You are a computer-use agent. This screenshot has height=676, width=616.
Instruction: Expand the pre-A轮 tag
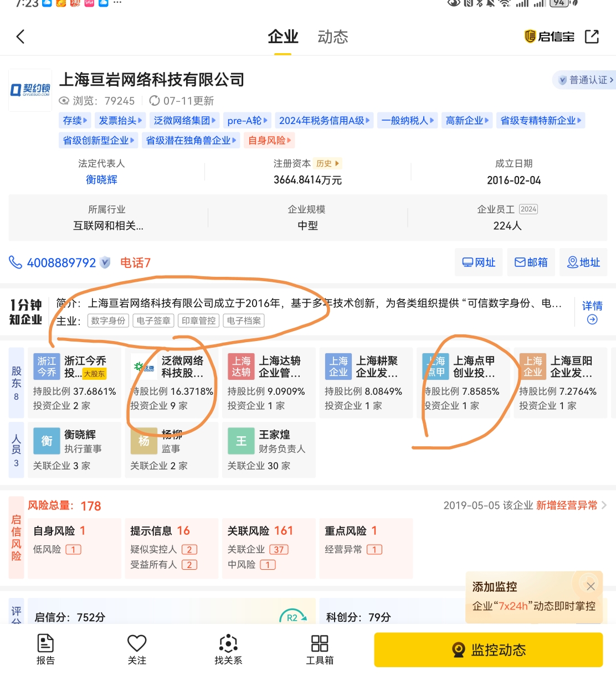point(248,121)
